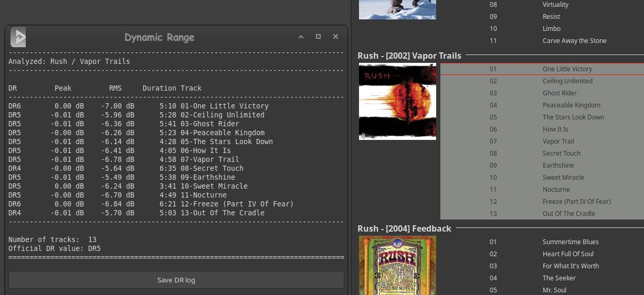The width and height of the screenshot is (644, 295).
Task: Click the Peak column header in log
Action: pos(63,88)
